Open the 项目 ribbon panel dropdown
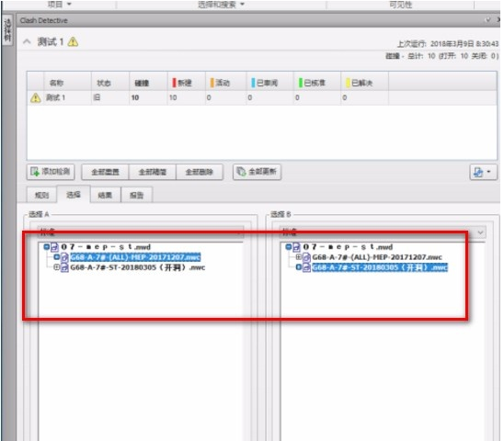 (60, 5)
